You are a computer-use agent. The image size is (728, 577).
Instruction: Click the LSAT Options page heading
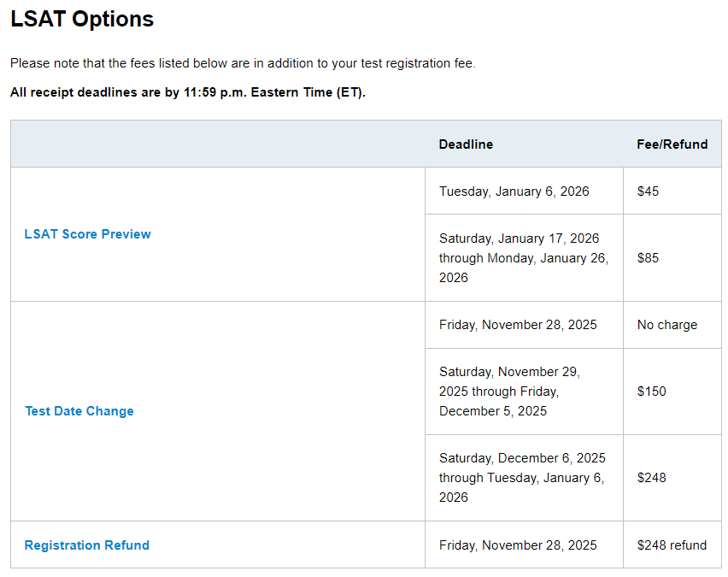tap(82, 20)
